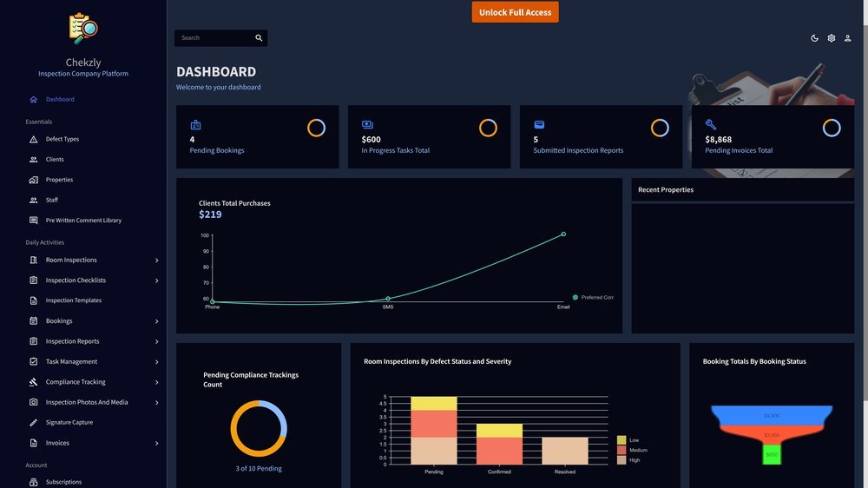Viewport: 868px width, 488px height.
Task: Open the Inspection Photos And Media camera icon
Action: [33, 402]
